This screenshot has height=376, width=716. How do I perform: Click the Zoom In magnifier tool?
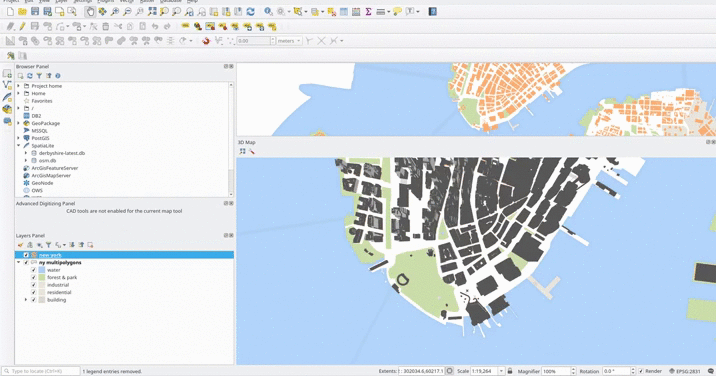(115, 11)
